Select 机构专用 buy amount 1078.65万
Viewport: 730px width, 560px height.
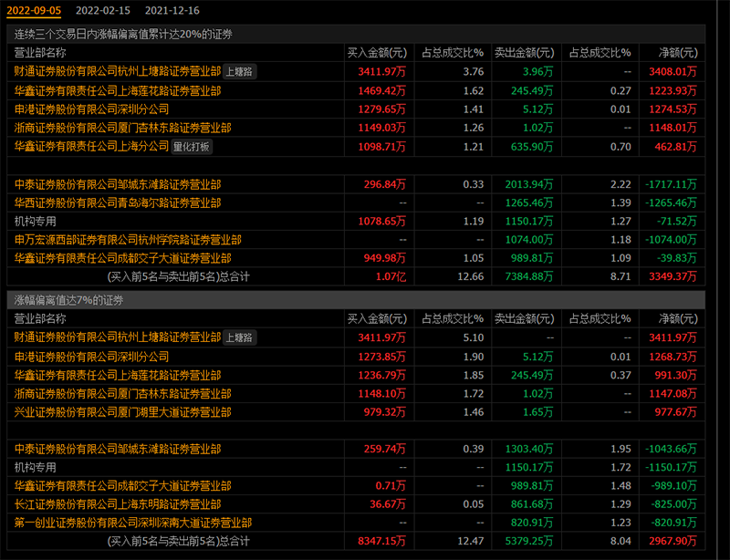tap(381, 221)
